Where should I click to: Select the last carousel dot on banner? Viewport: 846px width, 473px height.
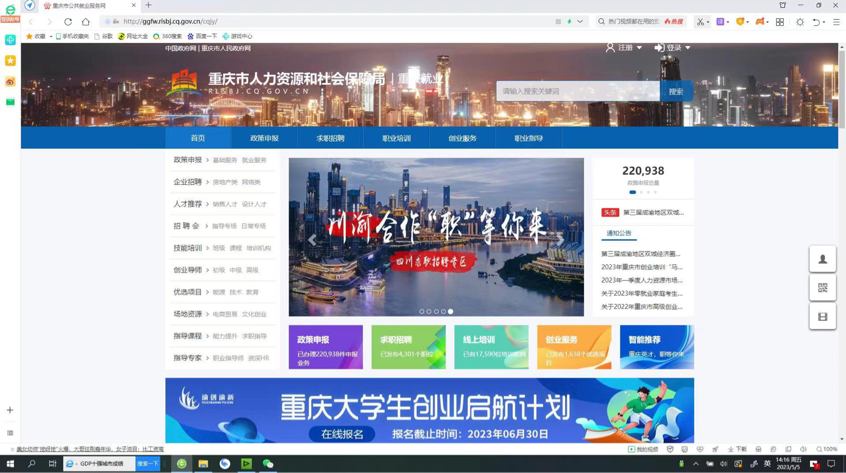pos(451,311)
